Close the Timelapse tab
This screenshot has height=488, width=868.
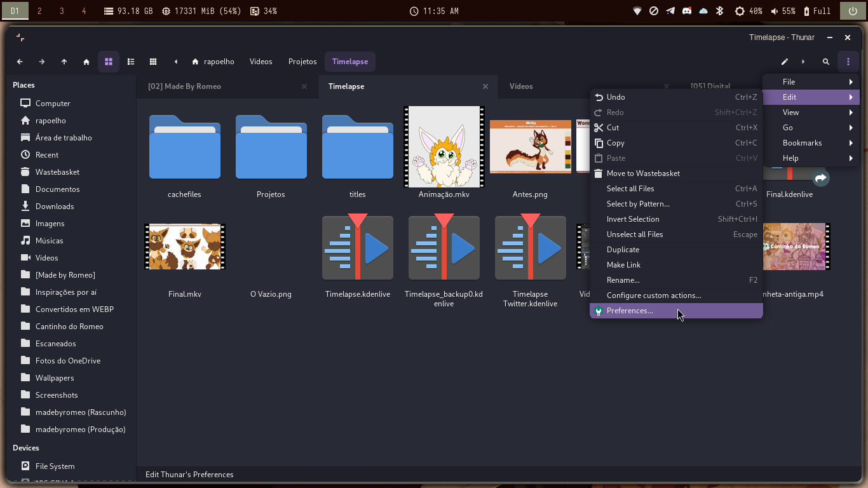pos(485,86)
